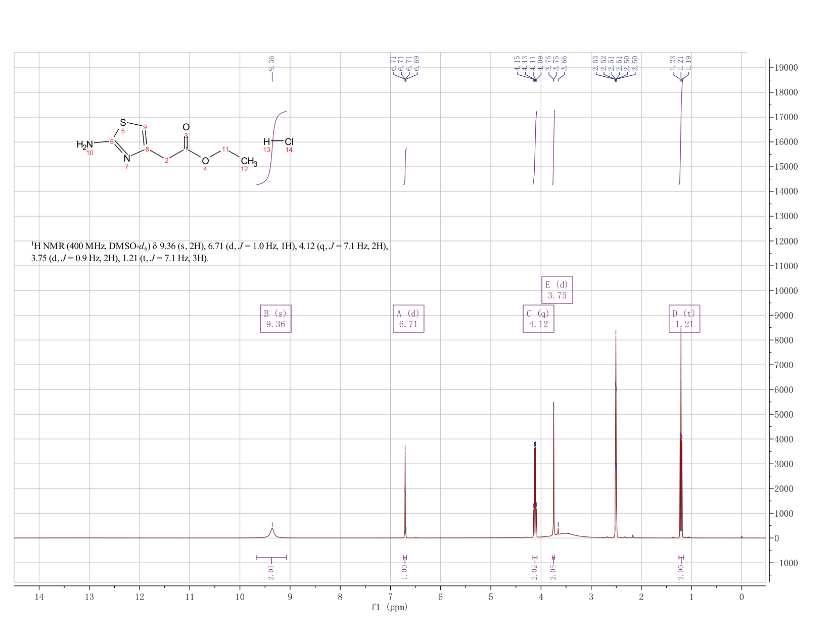Select the multiplet box B (s) 9.36
Image resolution: width=834 pixels, height=644 pixels.
[275, 319]
